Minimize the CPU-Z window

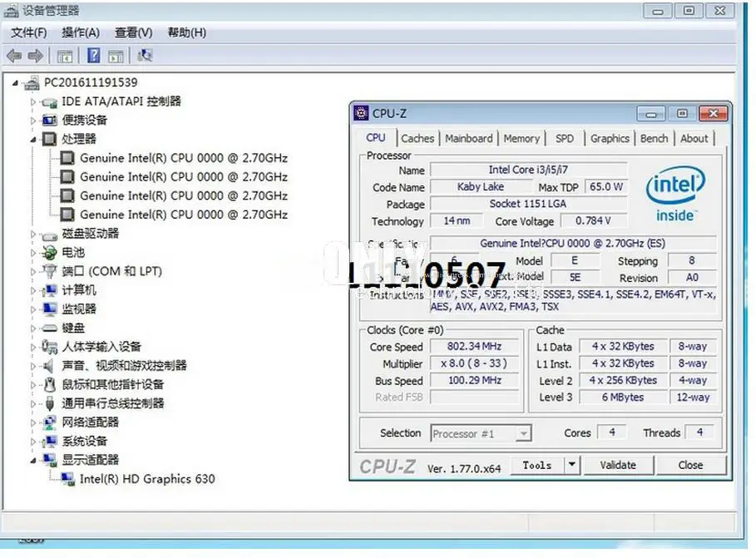(x=651, y=114)
